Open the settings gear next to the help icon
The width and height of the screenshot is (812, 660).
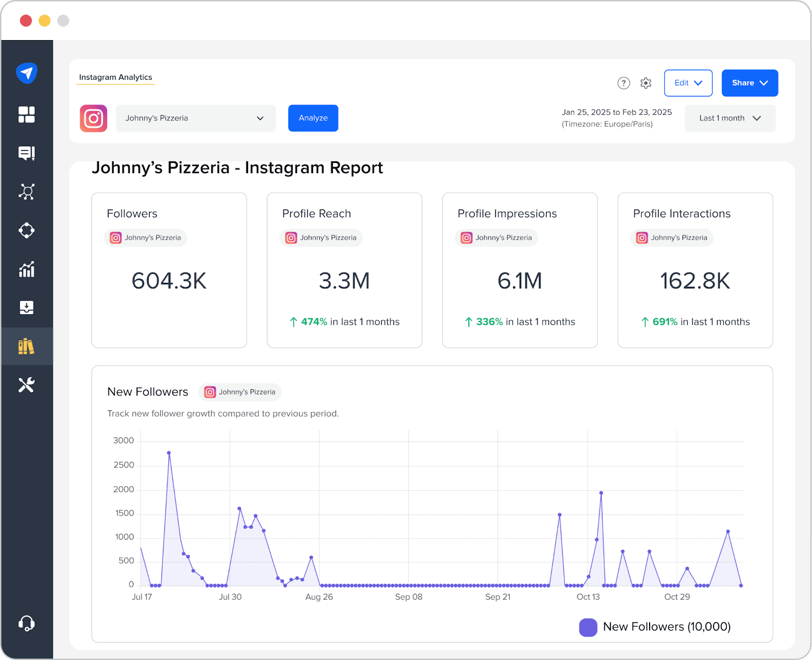pyautogui.click(x=646, y=83)
